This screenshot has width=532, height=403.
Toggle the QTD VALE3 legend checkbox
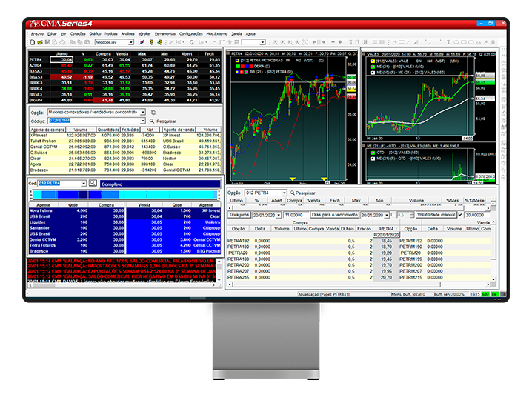coord(373,153)
